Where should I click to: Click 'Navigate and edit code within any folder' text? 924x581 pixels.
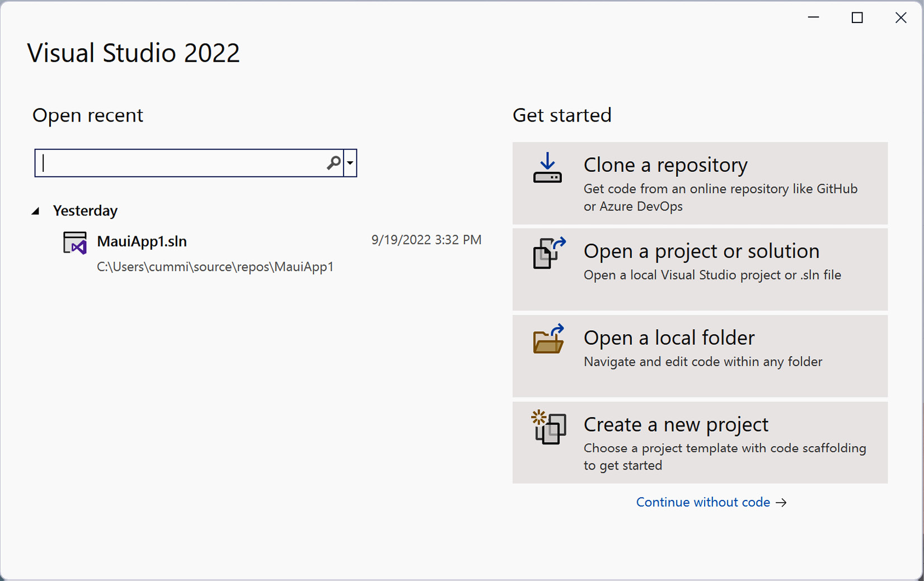pos(703,362)
